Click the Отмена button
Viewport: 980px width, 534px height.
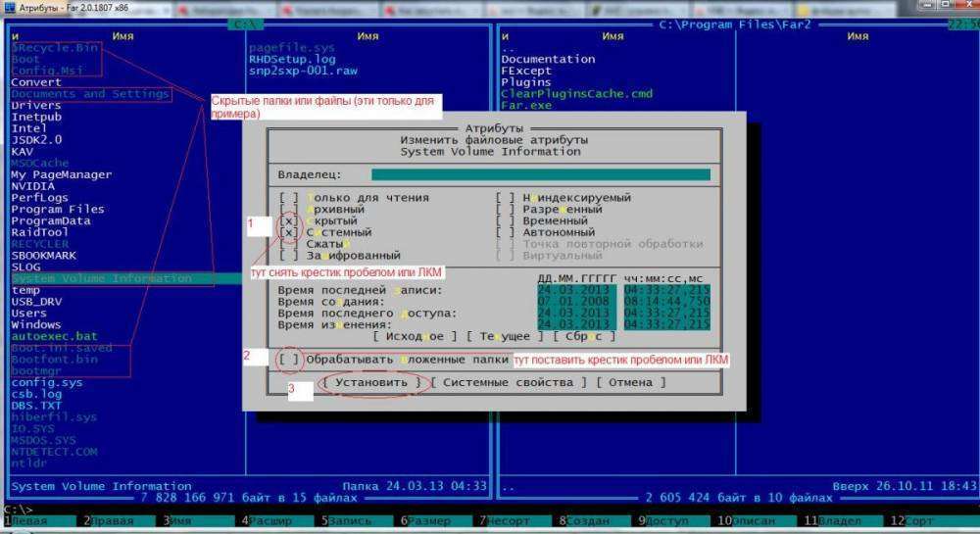[x=630, y=382]
